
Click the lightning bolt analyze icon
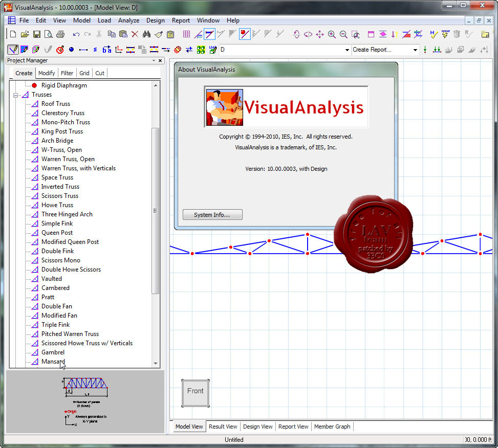(x=445, y=34)
